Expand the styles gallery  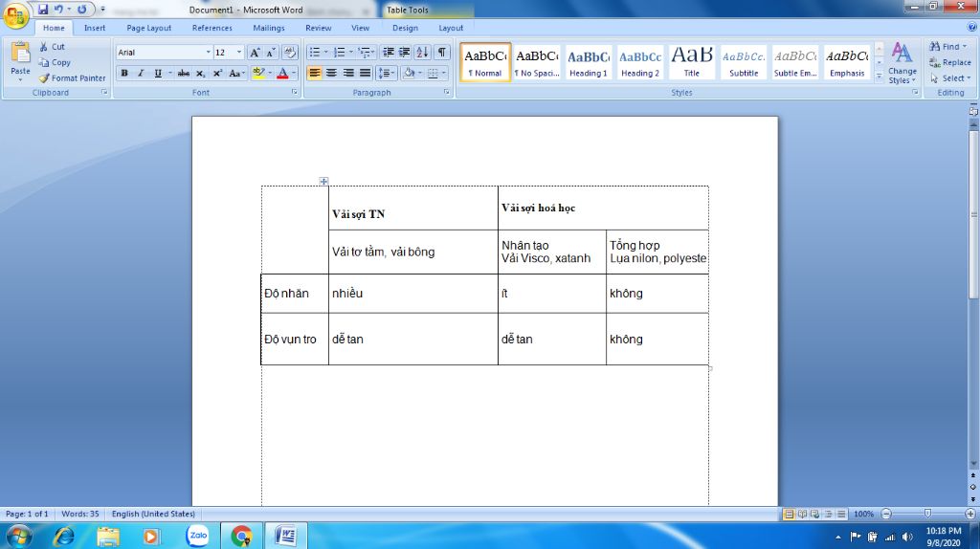[x=879, y=76]
